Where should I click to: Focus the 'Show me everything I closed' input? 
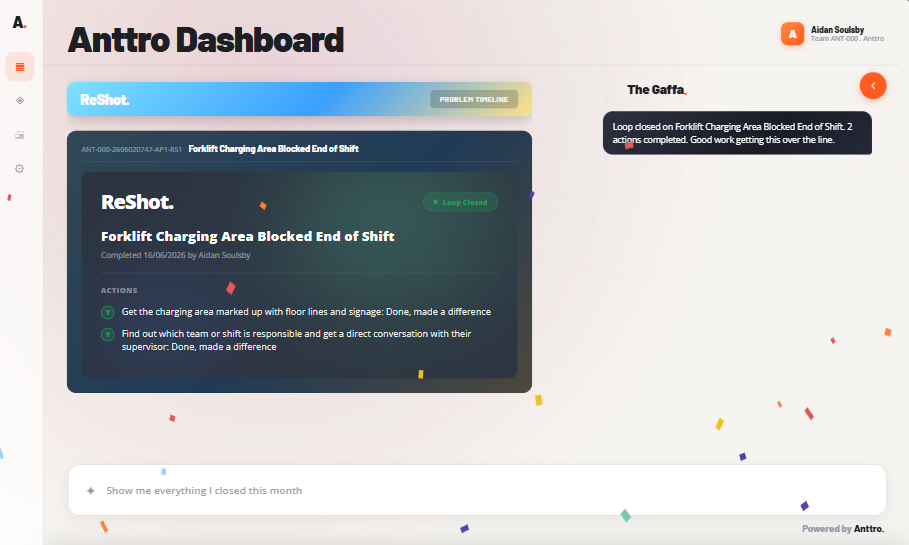[477, 490]
